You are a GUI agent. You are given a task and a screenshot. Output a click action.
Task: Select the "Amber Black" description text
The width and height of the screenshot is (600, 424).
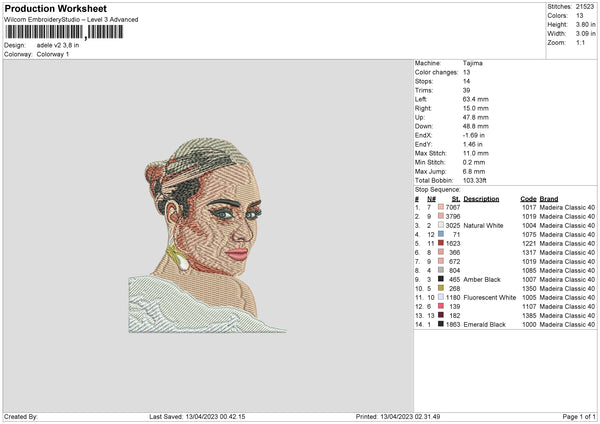pyautogui.click(x=482, y=279)
